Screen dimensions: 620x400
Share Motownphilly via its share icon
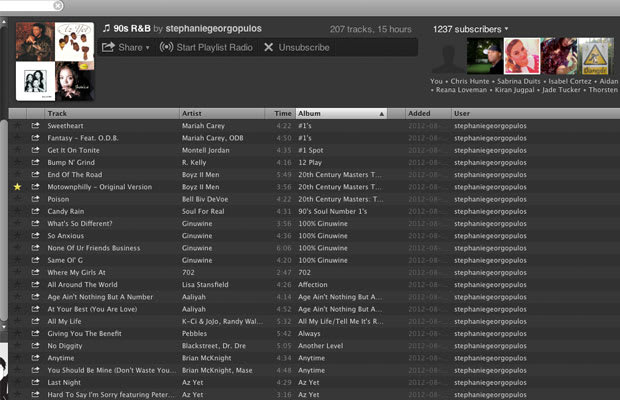pyautogui.click(x=36, y=187)
